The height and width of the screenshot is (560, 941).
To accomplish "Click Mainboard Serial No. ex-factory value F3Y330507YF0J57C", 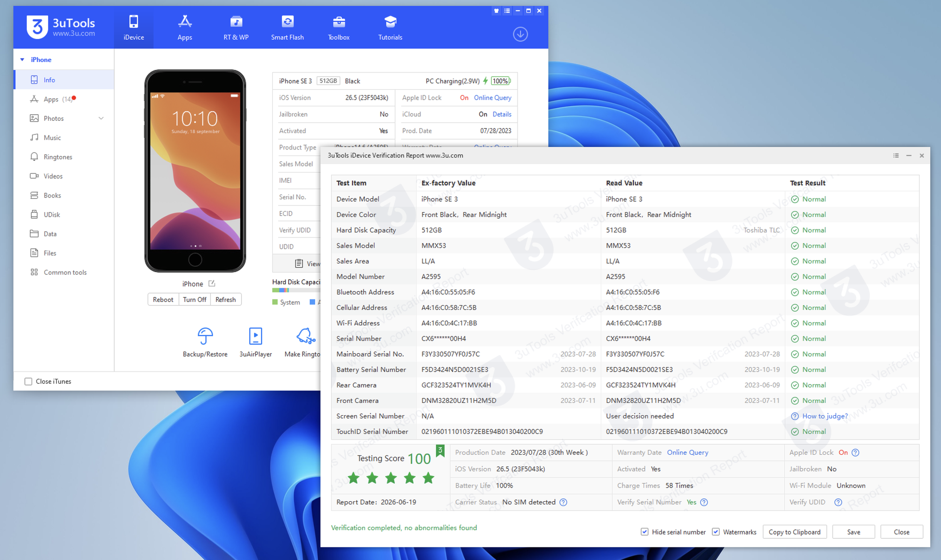I will coord(450,354).
